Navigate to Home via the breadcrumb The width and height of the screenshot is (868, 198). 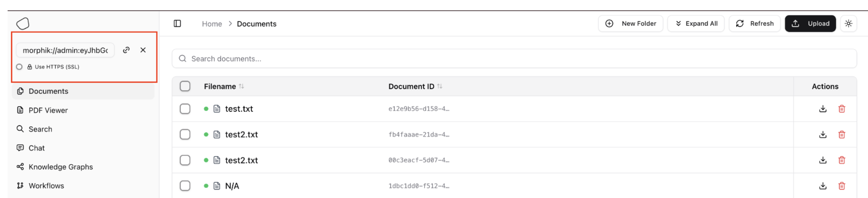click(212, 24)
